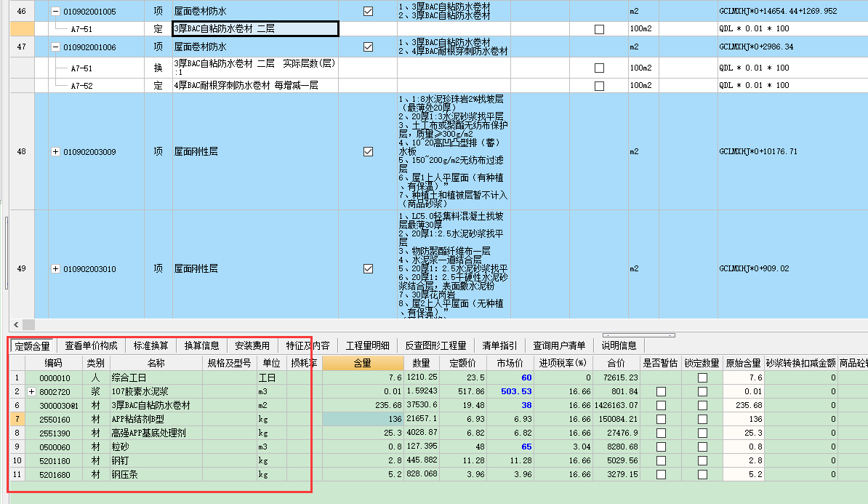The width and height of the screenshot is (868, 504).
Task: Click market price 65 for 粒砂
Action: point(510,447)
